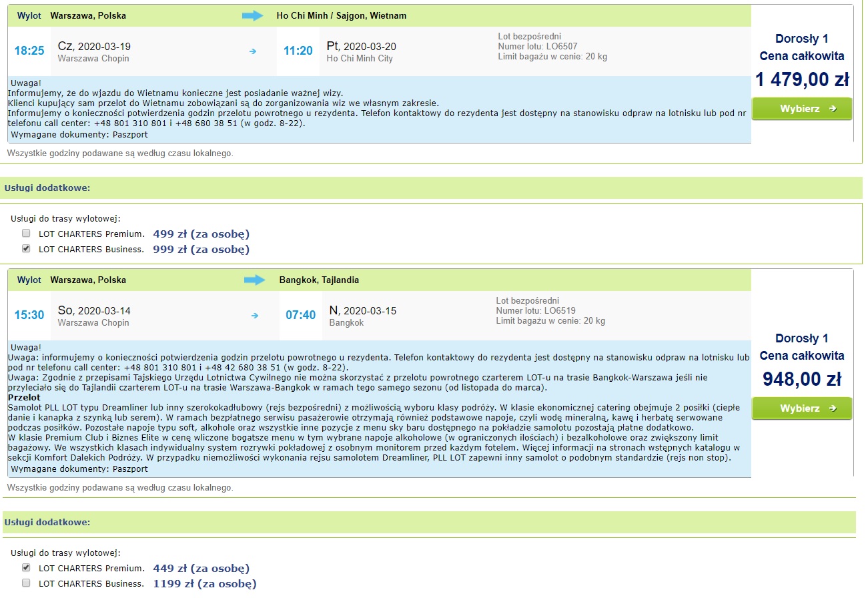Click the small arrow between 15:30 and 07:40
This screenshot has height=598, width=868.
pyautogui.click(x=254, y=316)
